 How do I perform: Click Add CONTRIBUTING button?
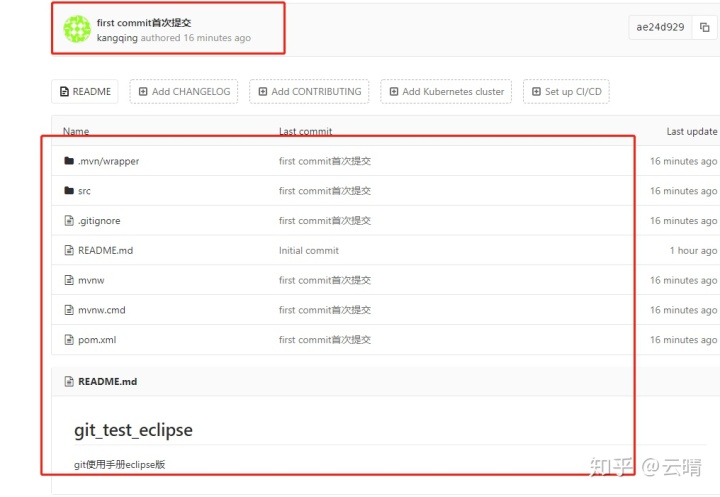click(x=309, y=91)
